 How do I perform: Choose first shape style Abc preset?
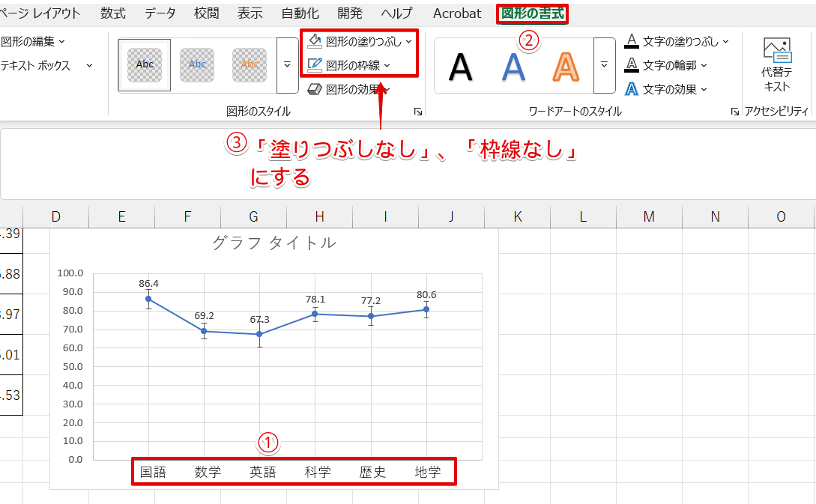(x=145, y=65)
